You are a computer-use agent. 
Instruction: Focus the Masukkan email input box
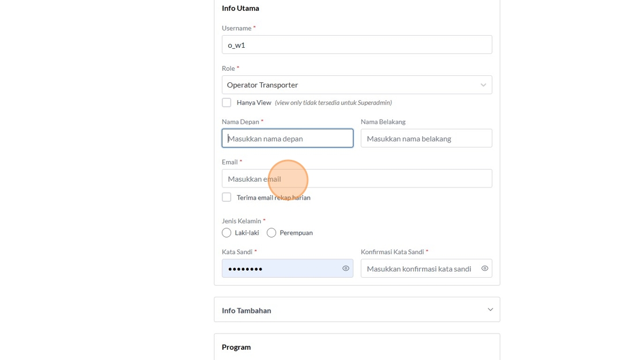coord(356,179)
